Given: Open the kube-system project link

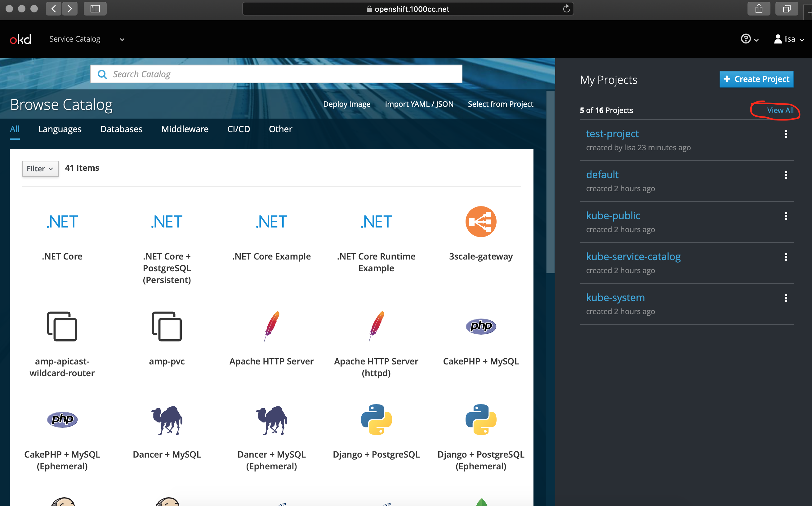Looking at the screenshot, I should [x=615, y=297].
